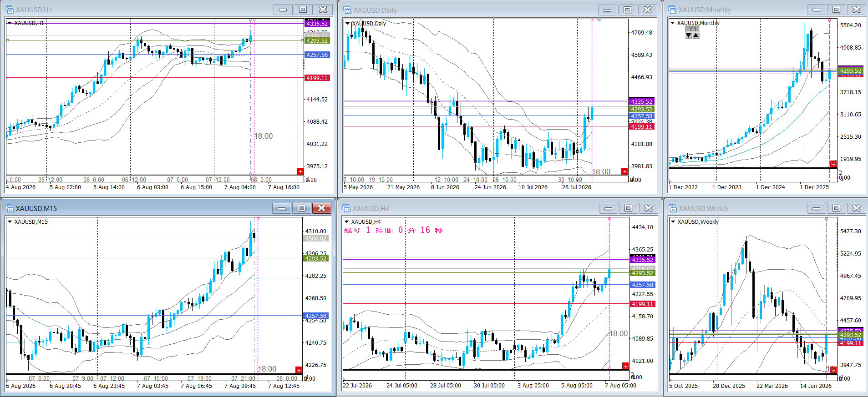This screenshot has height=397, width=868.
Task: Click the '28 Jul 2026' date label in Daily chart
Action: [x=576, y=187]
